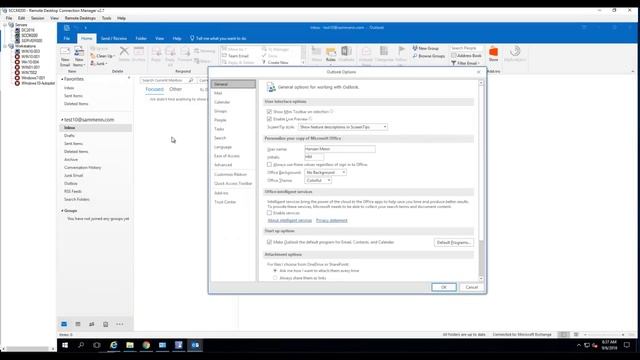Click Default Programs button

pos(453,242)
